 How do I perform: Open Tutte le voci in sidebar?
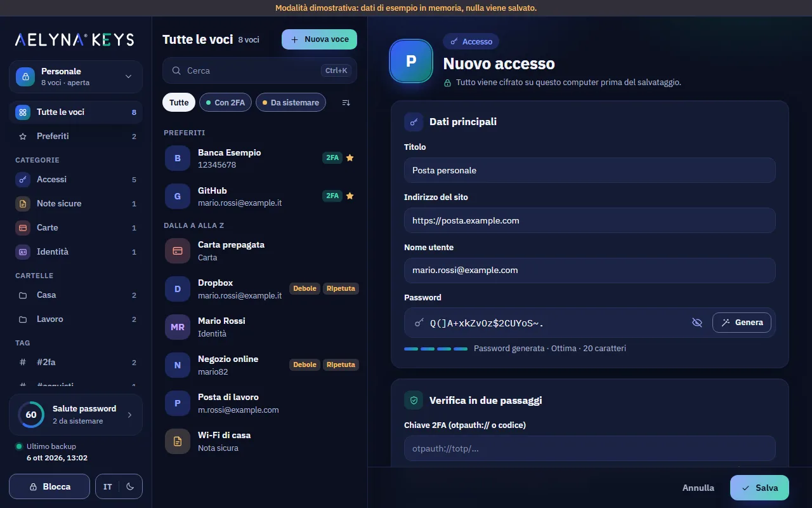[75, 112]
